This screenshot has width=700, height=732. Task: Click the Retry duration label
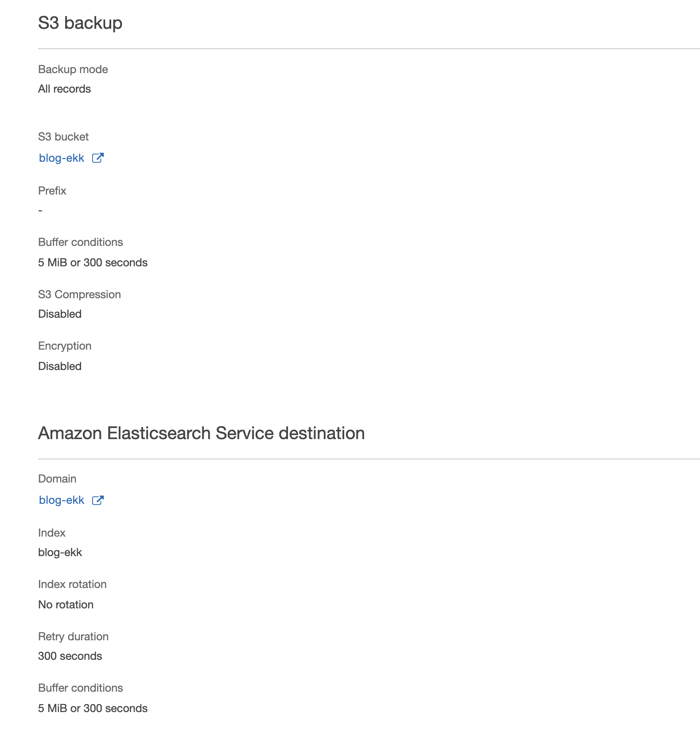point(73,637)
